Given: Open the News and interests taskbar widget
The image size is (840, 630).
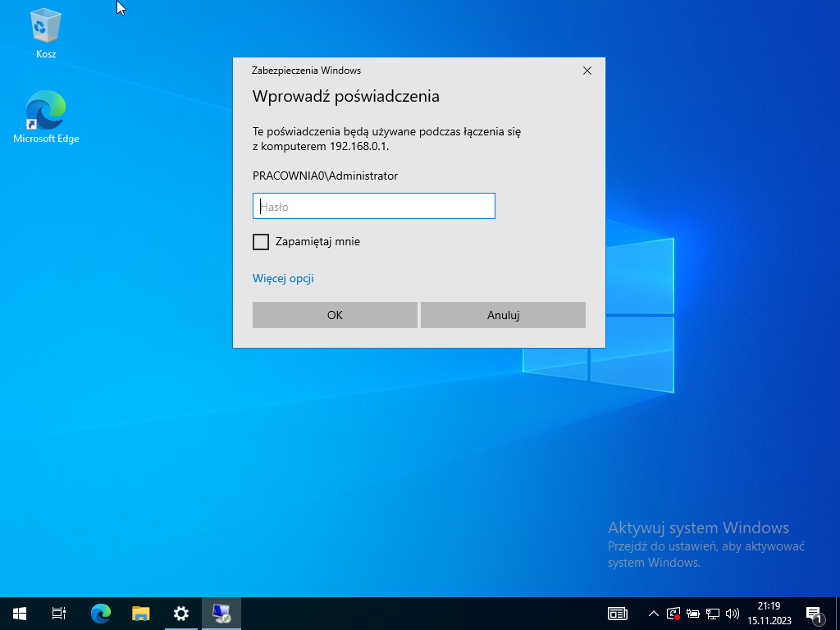Looking at the screenshot, I should [618, 614].
